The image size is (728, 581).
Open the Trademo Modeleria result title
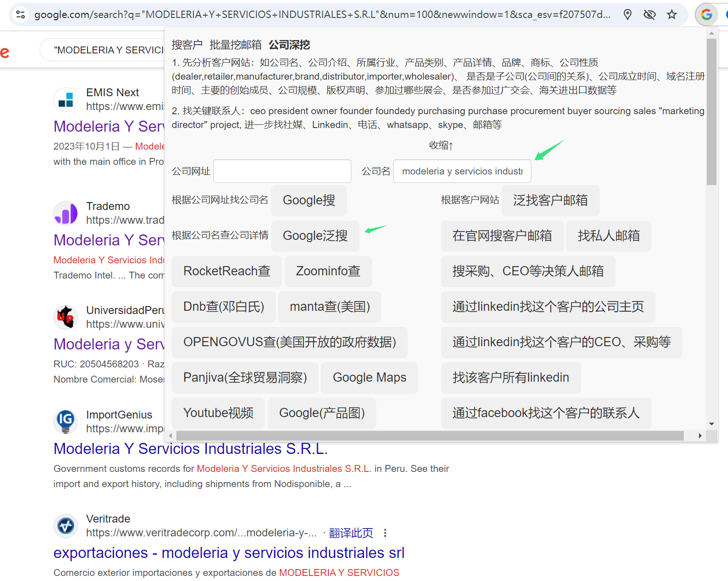coord(109,240)
